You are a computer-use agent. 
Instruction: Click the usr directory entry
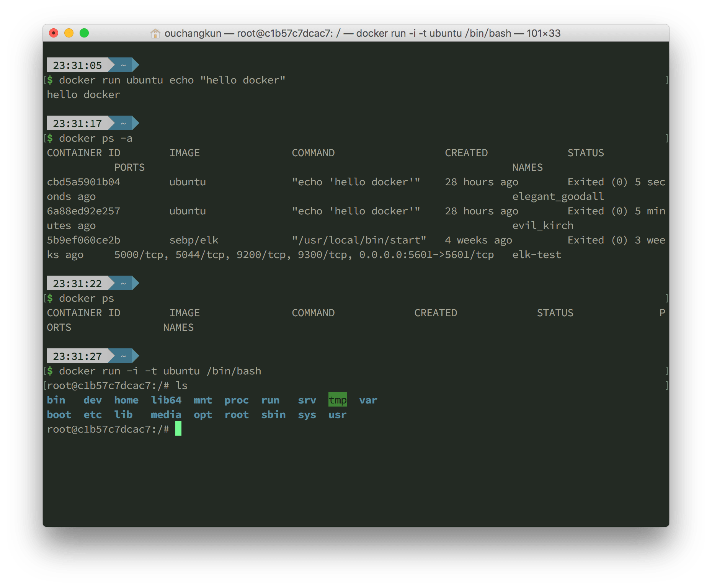point(337,415)
